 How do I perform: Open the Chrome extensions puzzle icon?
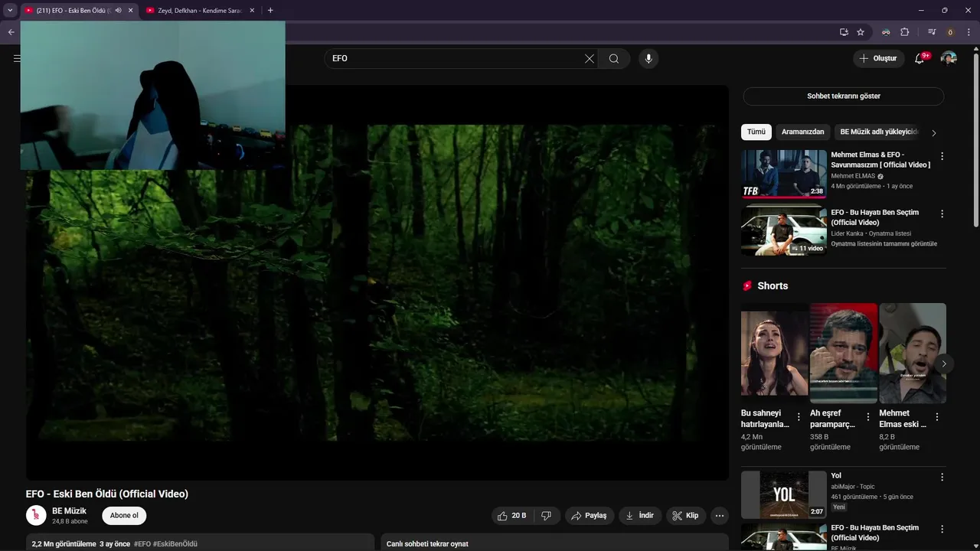pos(905,32)
